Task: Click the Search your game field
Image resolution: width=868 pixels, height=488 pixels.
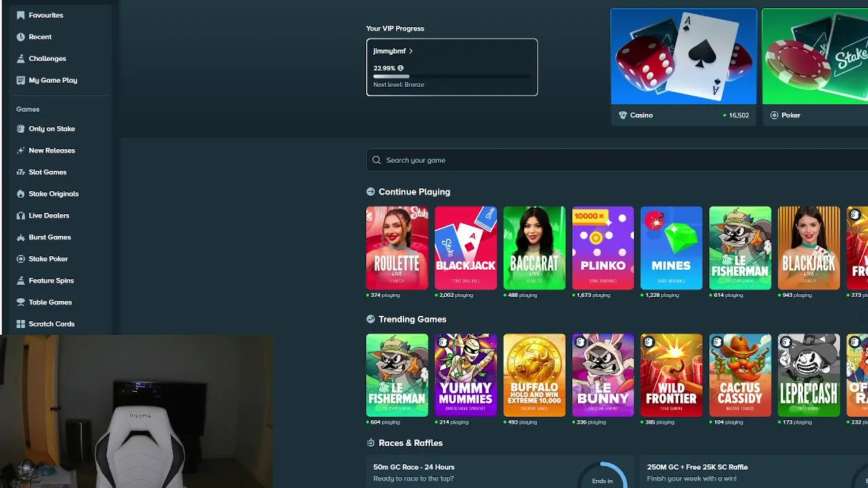Action: click(x=617, y=160)
